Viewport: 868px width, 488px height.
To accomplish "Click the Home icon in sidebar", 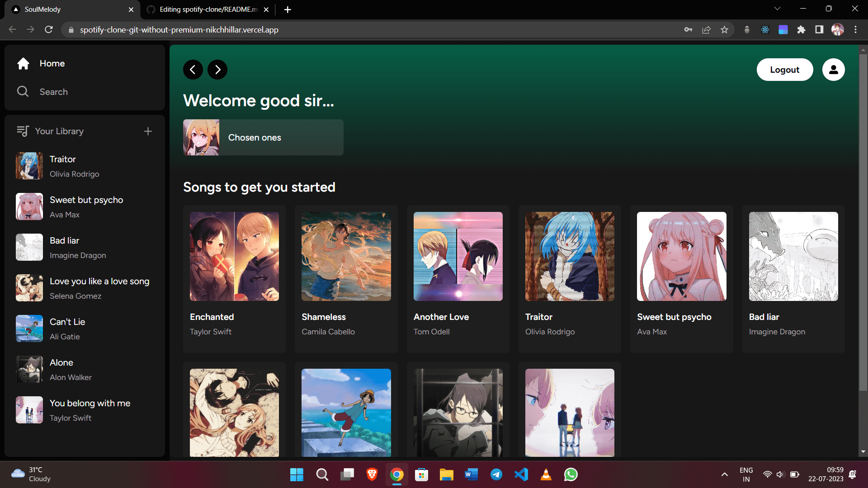I will (24, 64).
